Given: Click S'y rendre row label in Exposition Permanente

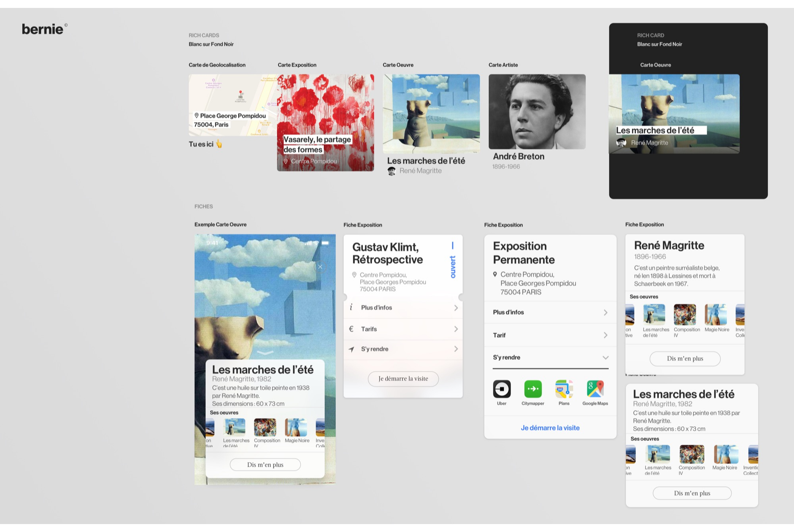Looking at the screenshot, I should click(507, 357).
